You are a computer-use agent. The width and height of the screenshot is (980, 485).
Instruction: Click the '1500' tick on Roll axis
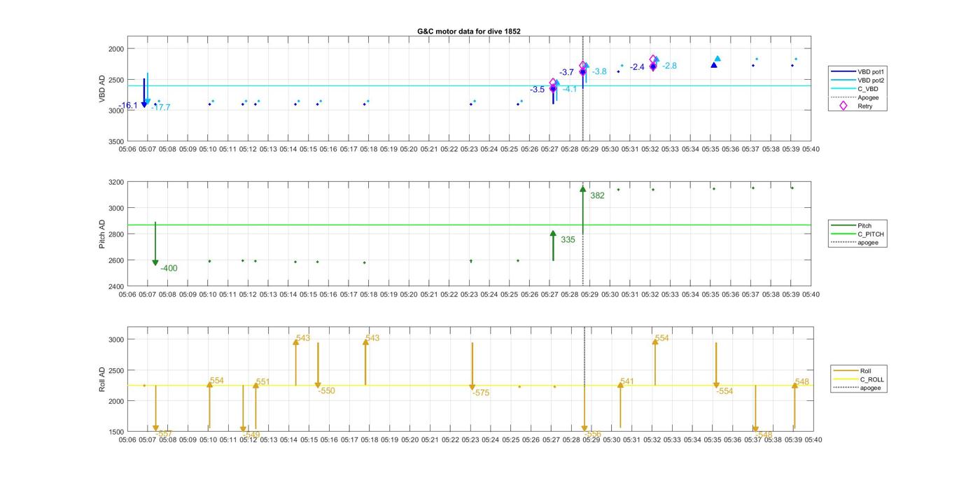(116, 432)
